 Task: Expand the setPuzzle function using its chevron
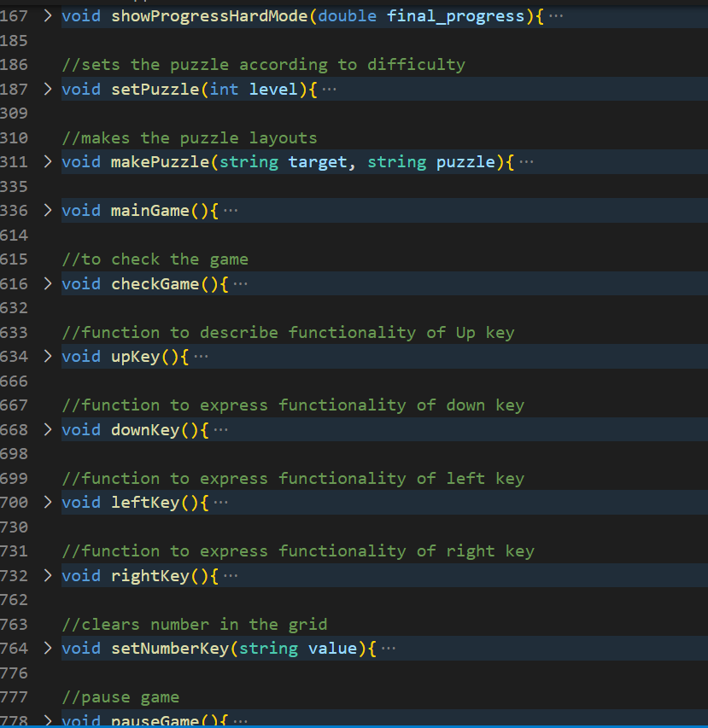(47, 89)
